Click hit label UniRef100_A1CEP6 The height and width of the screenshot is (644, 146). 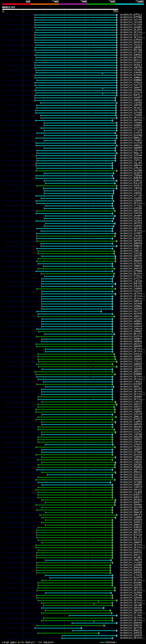131,221
